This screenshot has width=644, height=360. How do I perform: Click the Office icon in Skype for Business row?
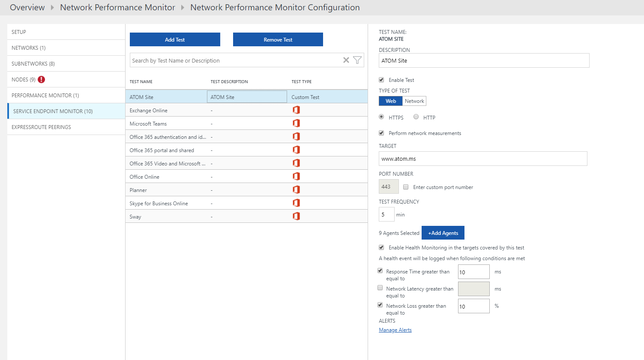[296, 203]
